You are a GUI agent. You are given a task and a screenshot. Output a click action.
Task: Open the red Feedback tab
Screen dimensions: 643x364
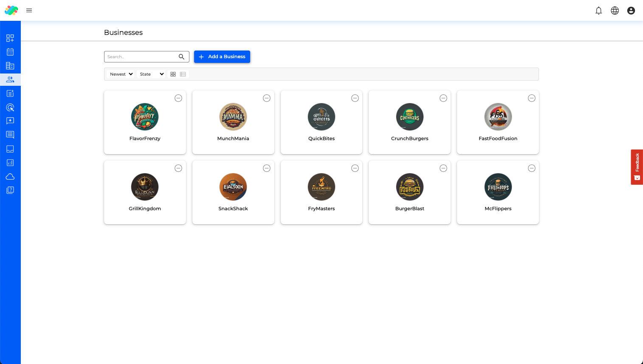coord(637,167)
